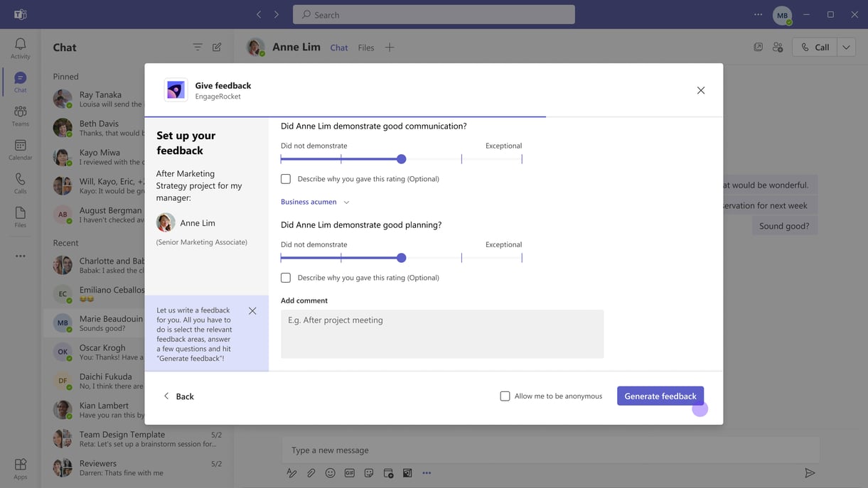Add a new tab with plus

(x=390, y=48)
